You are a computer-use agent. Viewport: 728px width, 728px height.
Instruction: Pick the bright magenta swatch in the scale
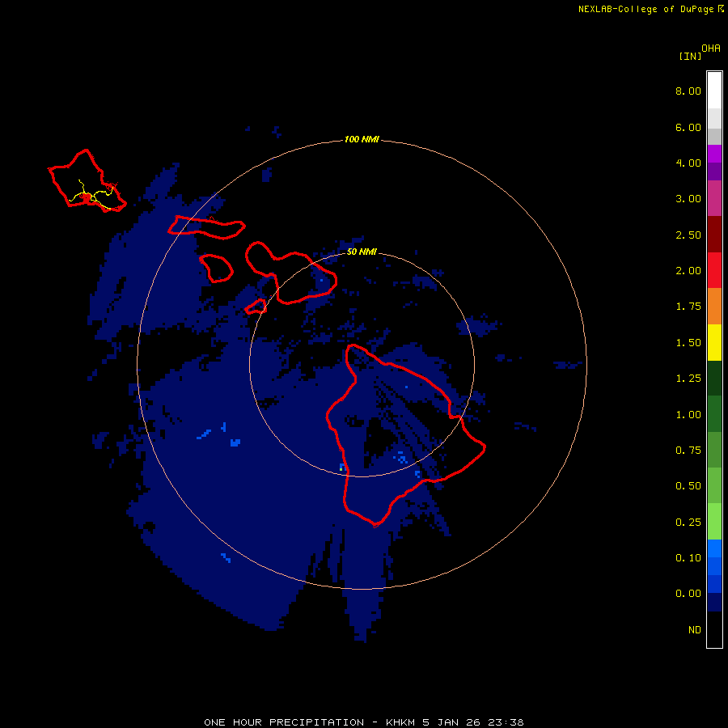tap(714, 154)
